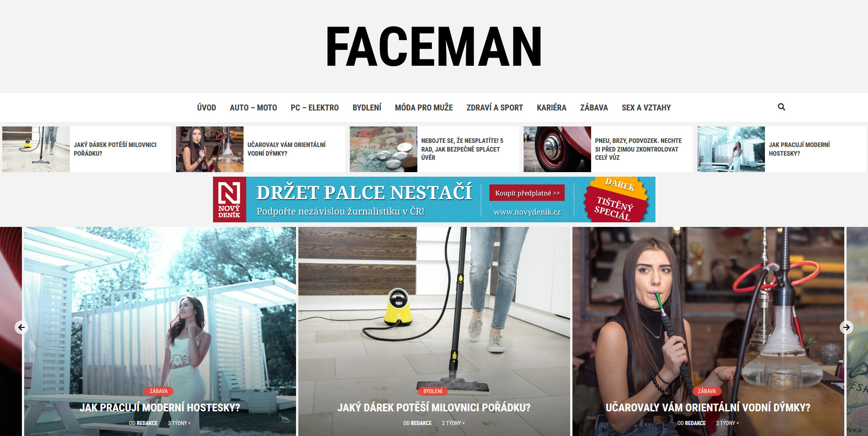The image size is (868, 436).
Task: Open 'Učarovaly vám orientální vodní dýmky?' top strip link
Action: click(x=286, y=149)
